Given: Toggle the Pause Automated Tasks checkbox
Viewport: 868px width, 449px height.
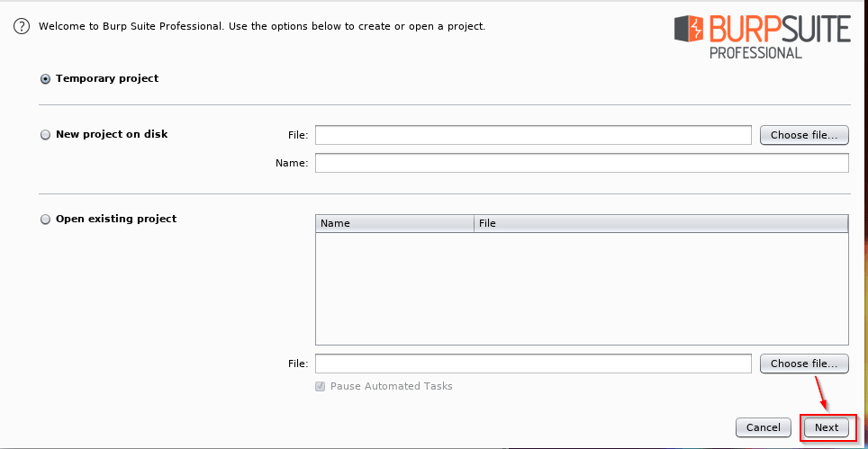Looking at the screenshot, I should [x=320, y=387].
